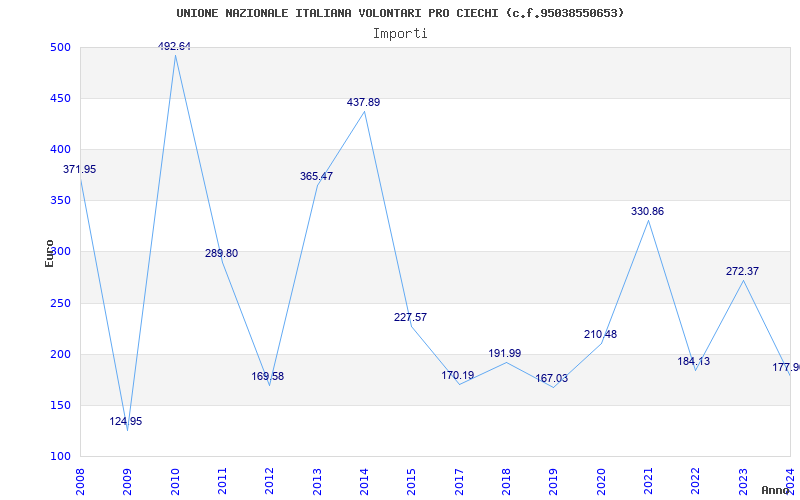
Task: Click the Importi subtitle
Action: pyautogui.click(x=400, y=34)
